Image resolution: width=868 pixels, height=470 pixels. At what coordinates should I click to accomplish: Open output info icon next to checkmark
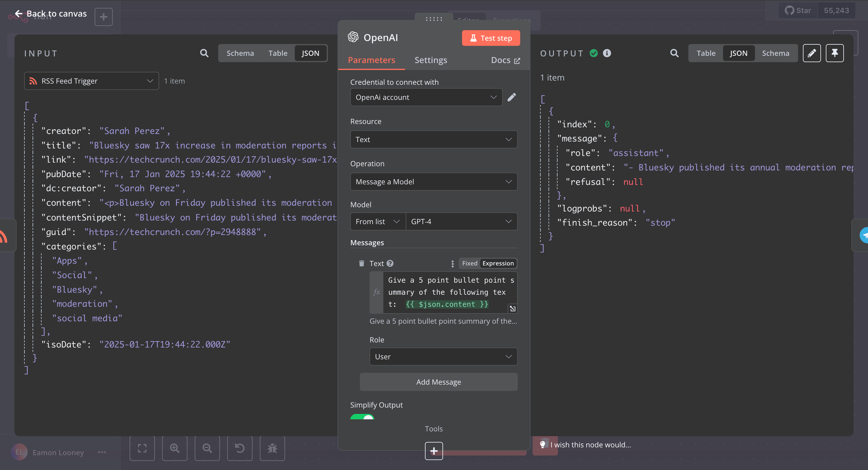(607, 53)
